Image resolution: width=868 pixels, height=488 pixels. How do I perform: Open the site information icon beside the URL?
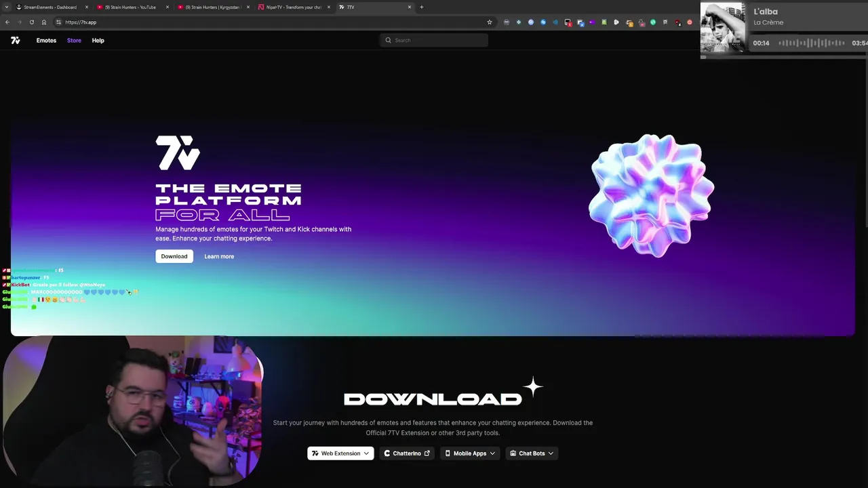click(58, 22)
